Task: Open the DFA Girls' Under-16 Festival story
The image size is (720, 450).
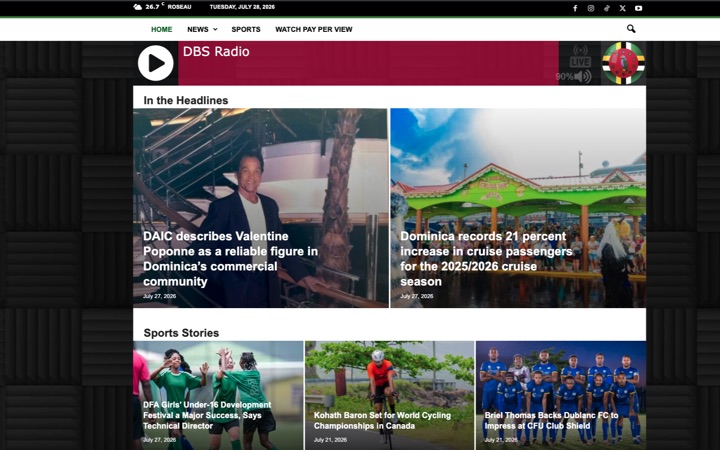Action: click(x=207, y=415)
